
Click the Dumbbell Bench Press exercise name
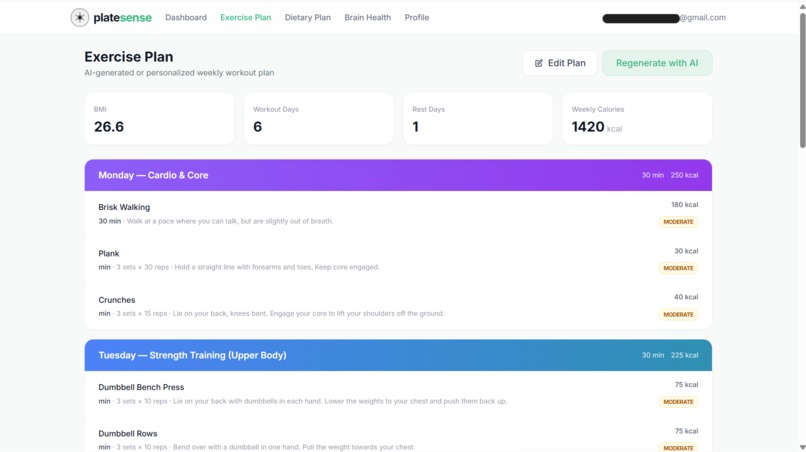click(141, 387)
